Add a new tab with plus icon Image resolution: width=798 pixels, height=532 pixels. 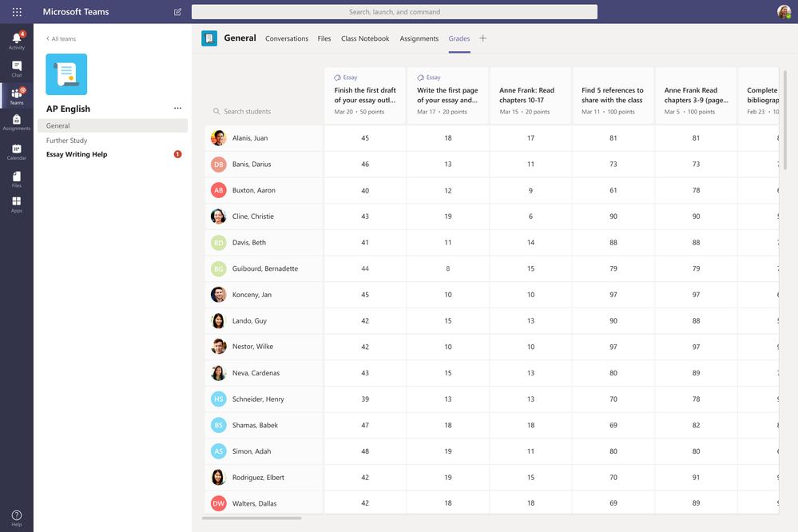(x=483, y=38)
